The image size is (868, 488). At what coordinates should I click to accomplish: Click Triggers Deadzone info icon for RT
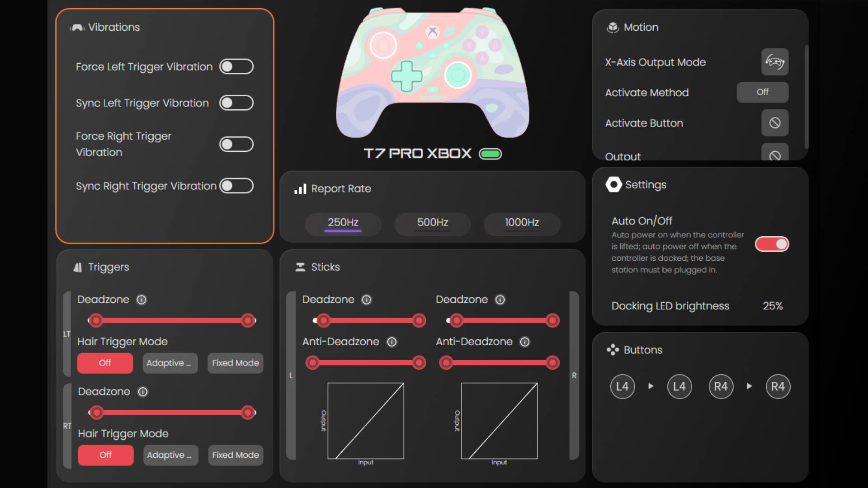click(143, 392)
